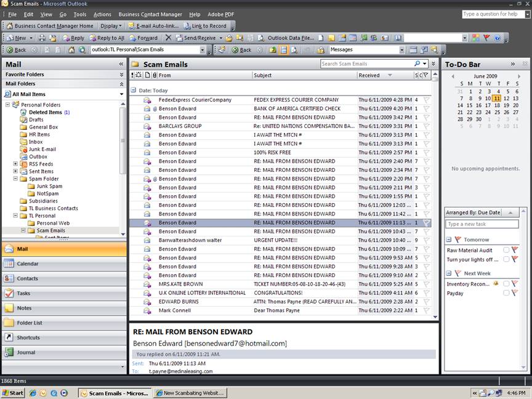The width and height of the screenshot is (532, 399).
Task: Open the Business Contact Manager menu
Action: coord(150,14)
